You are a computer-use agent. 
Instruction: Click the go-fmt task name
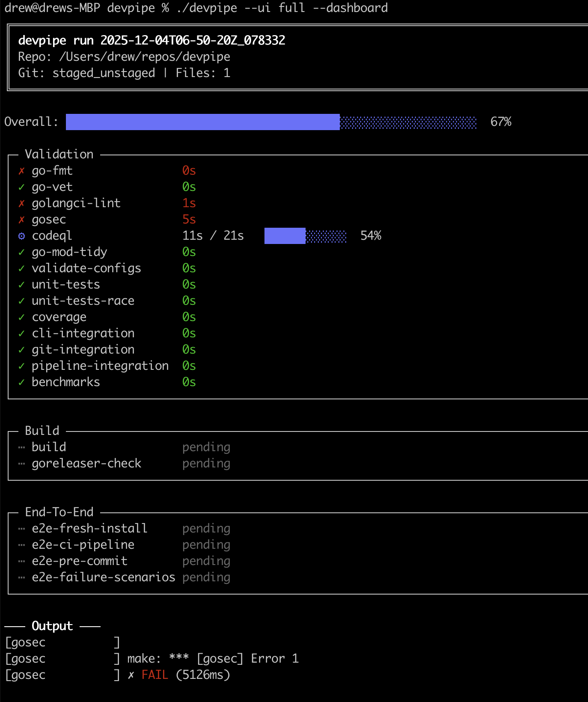point(52,171)
